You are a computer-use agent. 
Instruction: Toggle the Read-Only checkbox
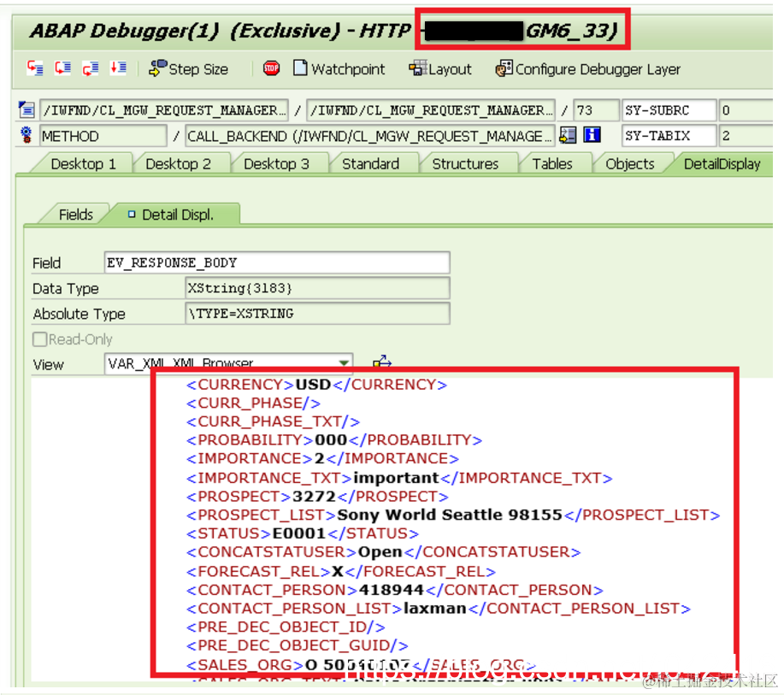coord(40,339)
